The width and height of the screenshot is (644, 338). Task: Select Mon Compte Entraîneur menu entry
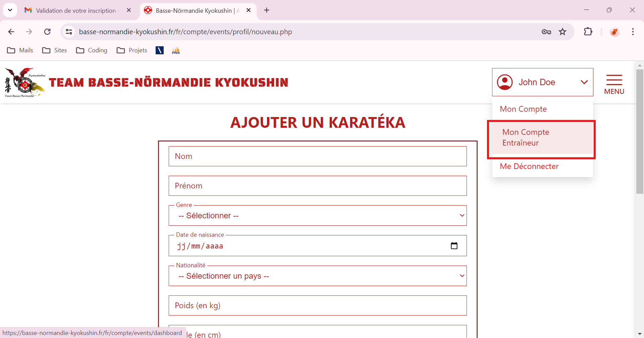point(541,138)
